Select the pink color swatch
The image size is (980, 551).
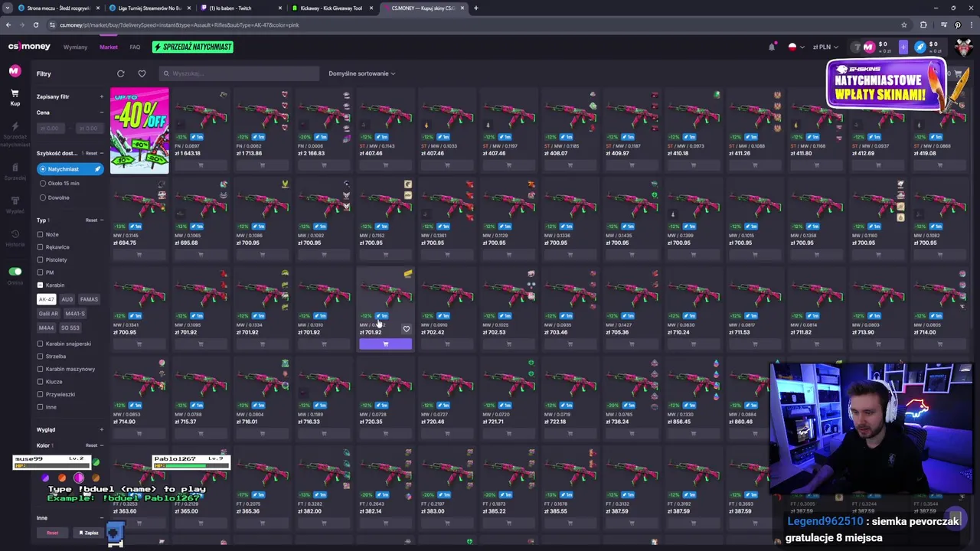(79, 478)
